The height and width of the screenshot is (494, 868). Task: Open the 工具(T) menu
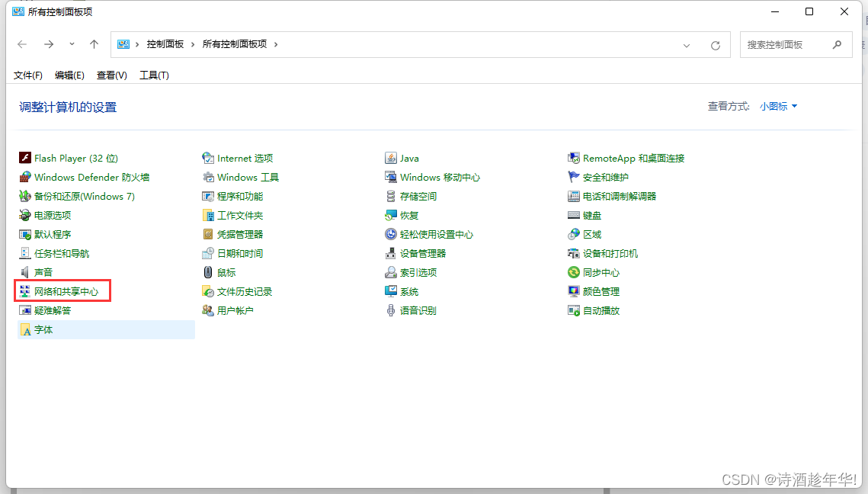click(154, 75)
